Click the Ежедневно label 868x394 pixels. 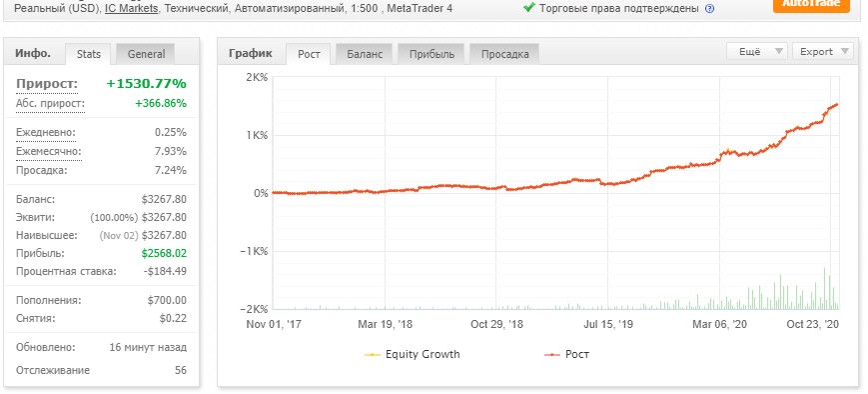[46, 132]
